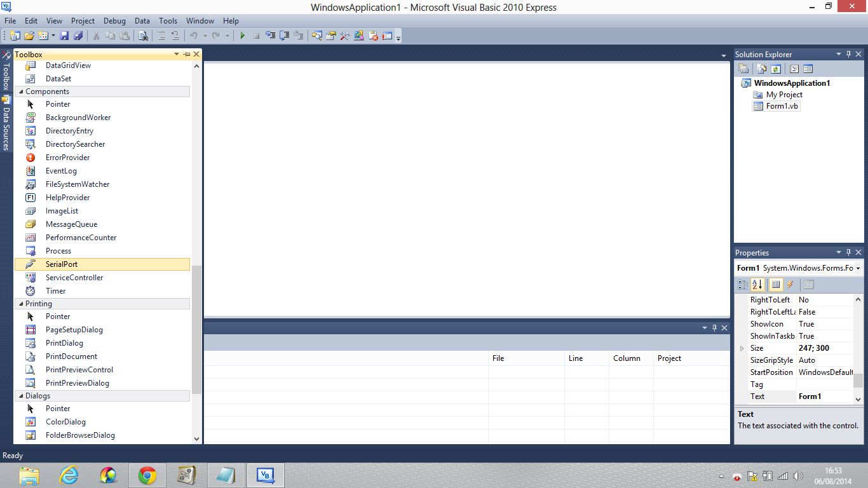Switch Properties to Categorized view

point(743,285)
